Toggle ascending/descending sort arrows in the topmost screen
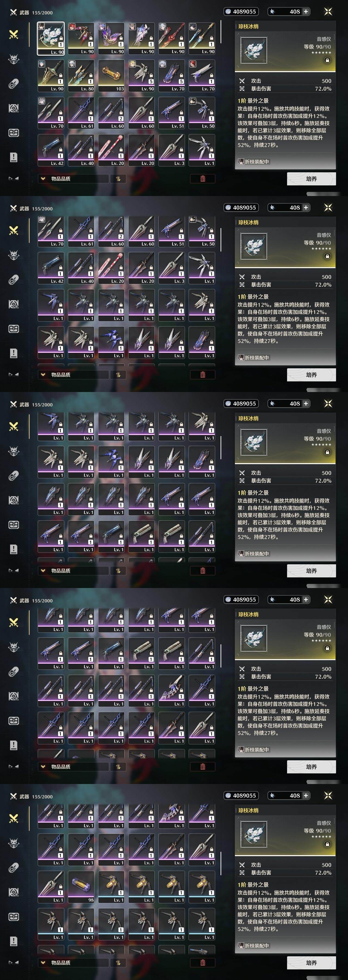 pos(118,178)
